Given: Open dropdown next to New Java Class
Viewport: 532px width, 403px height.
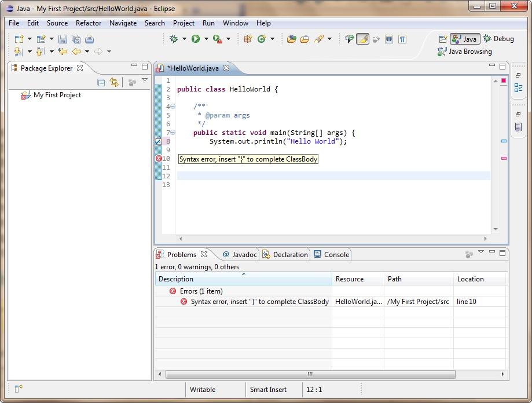Looking at the screenshot, I should click(x=272, y=39).
